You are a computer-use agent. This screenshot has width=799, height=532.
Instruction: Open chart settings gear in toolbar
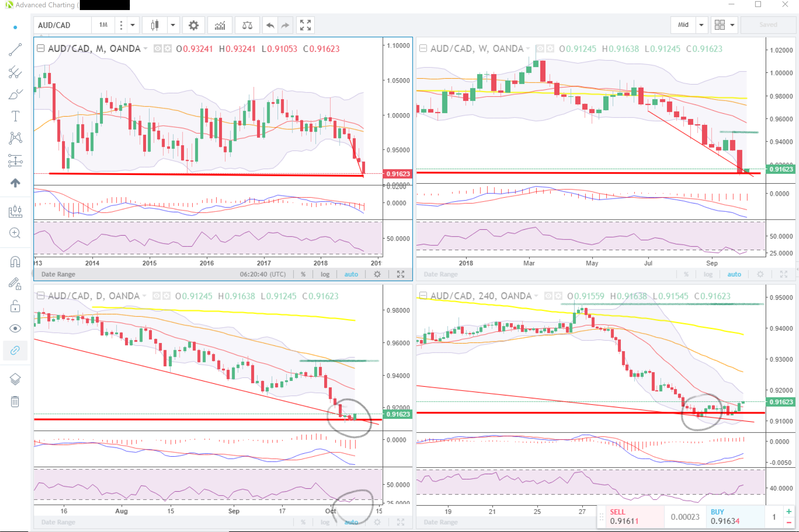point(193,25)
